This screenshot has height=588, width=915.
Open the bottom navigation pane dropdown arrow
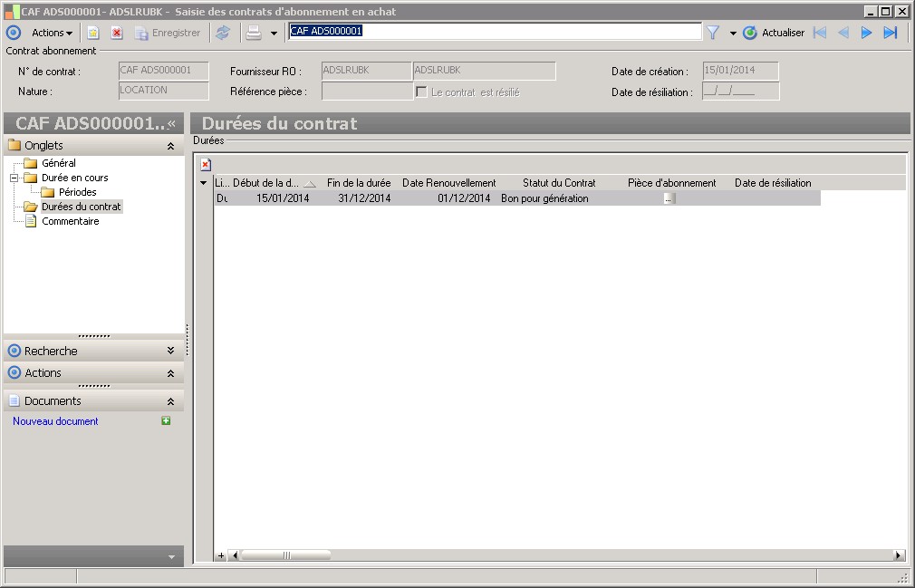point(171,556)
